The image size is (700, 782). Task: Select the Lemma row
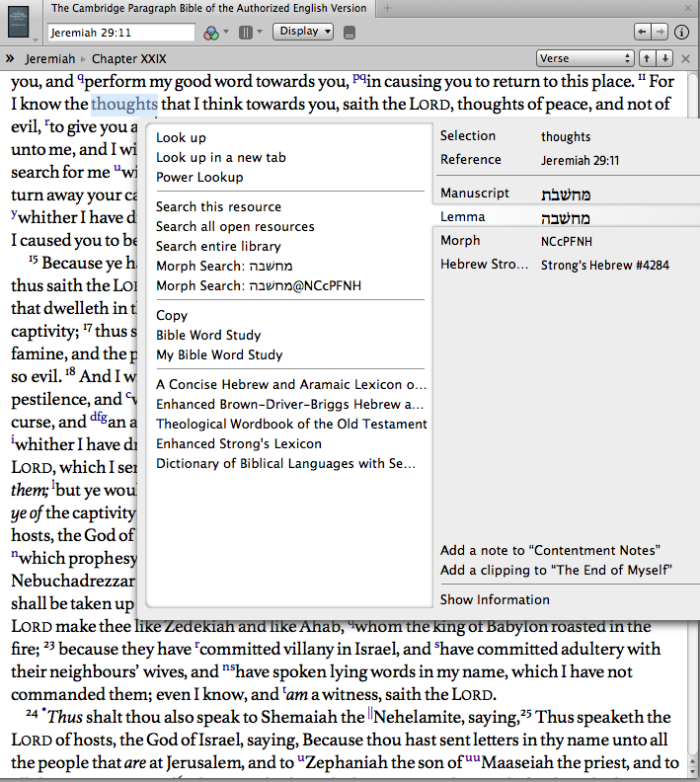click(x=566, y=217)
